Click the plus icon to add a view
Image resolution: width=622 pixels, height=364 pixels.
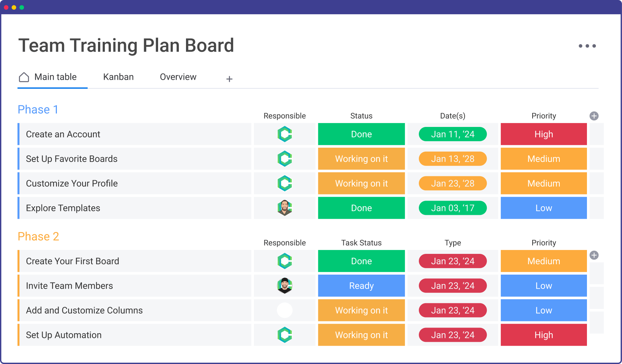(x=229, y=79)
